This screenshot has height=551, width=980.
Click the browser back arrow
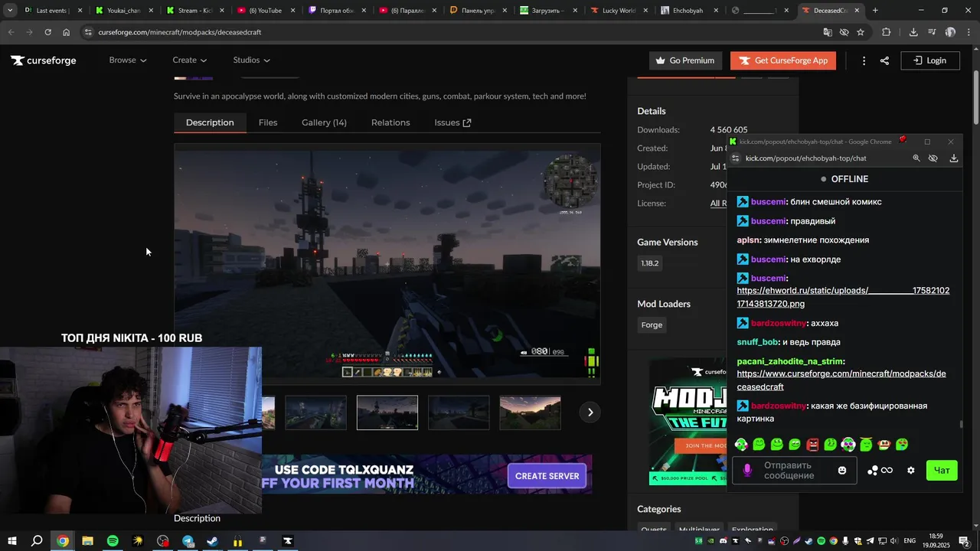pos(11,32)
